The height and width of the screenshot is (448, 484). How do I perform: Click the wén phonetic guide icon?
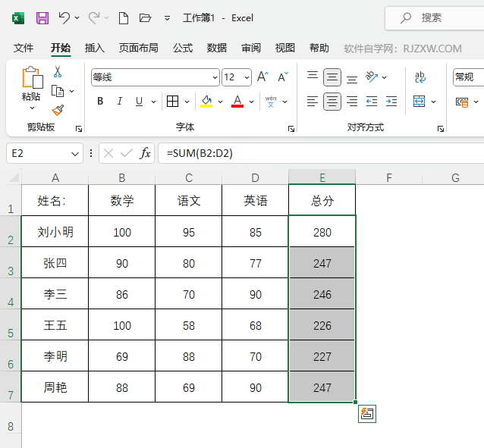(271, 102)
